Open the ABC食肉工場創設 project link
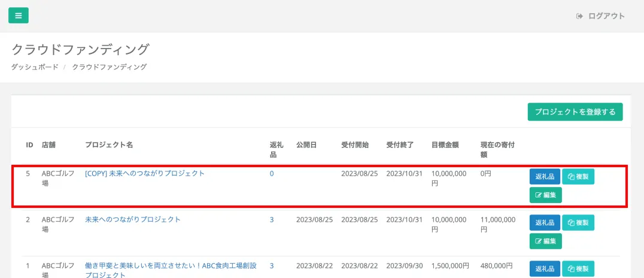The height and width of the screenshot is (278, 644). (171, 265)
